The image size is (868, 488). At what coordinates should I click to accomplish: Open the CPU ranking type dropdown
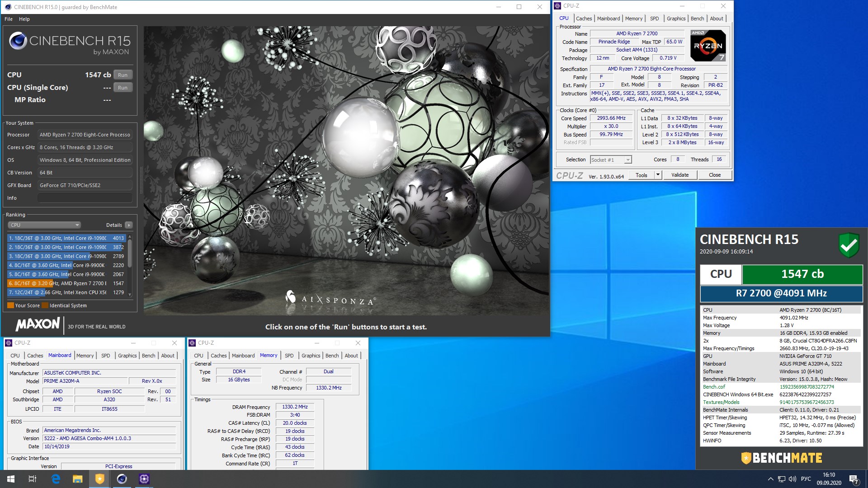[x=44, y=225]
